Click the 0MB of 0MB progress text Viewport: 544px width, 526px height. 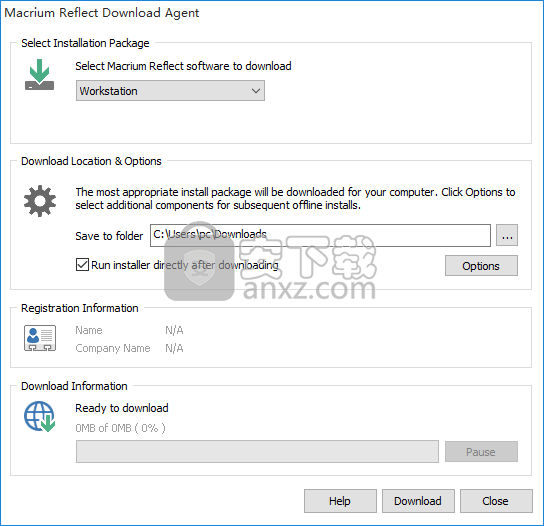120,428
